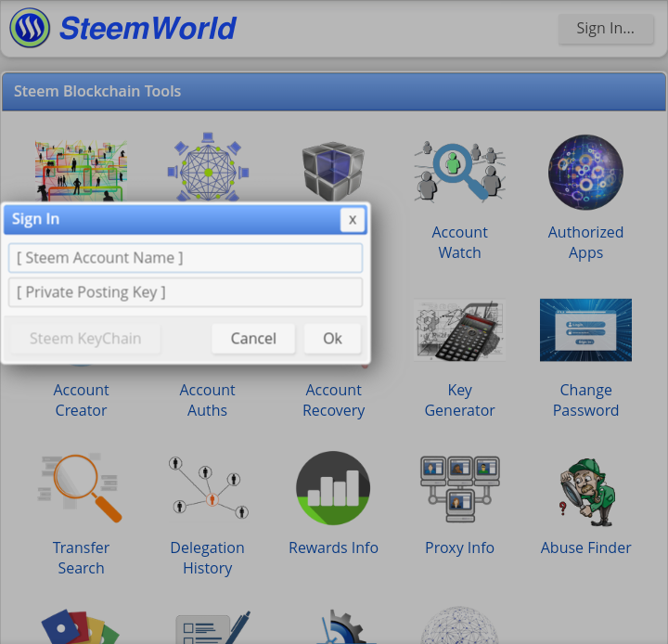Click the colorful people crowd icon

[x=81, y=171]
